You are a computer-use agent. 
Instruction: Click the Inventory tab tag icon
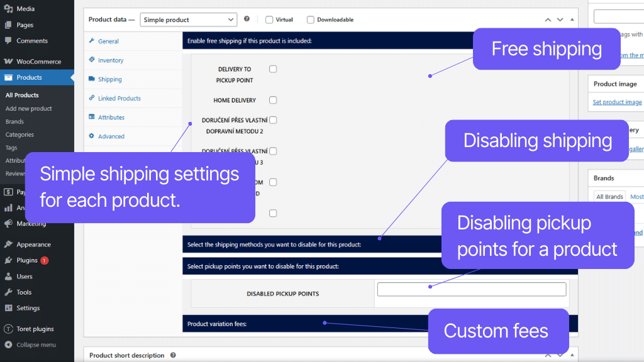tap(92, 60)
